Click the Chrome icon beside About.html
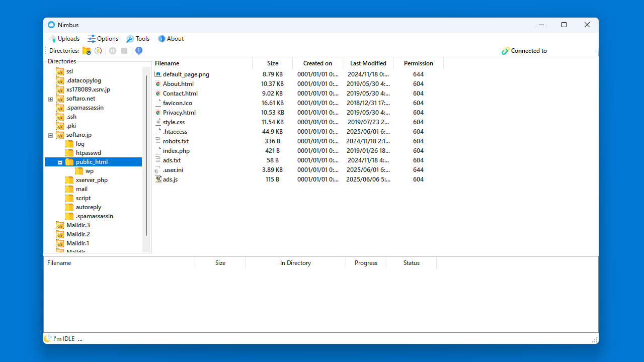 tap(158, 84)
